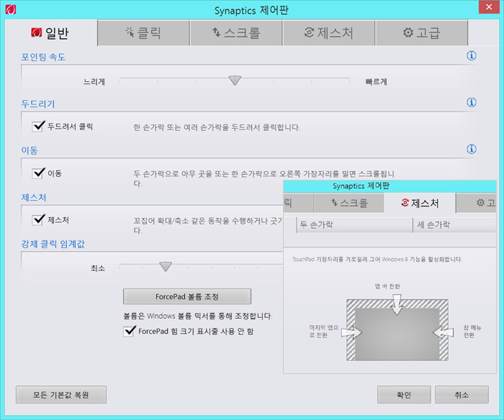Show info for 두드리기 section
Image resolution: width=504 pixels, height=420 pixels.
tap(471, 102)
